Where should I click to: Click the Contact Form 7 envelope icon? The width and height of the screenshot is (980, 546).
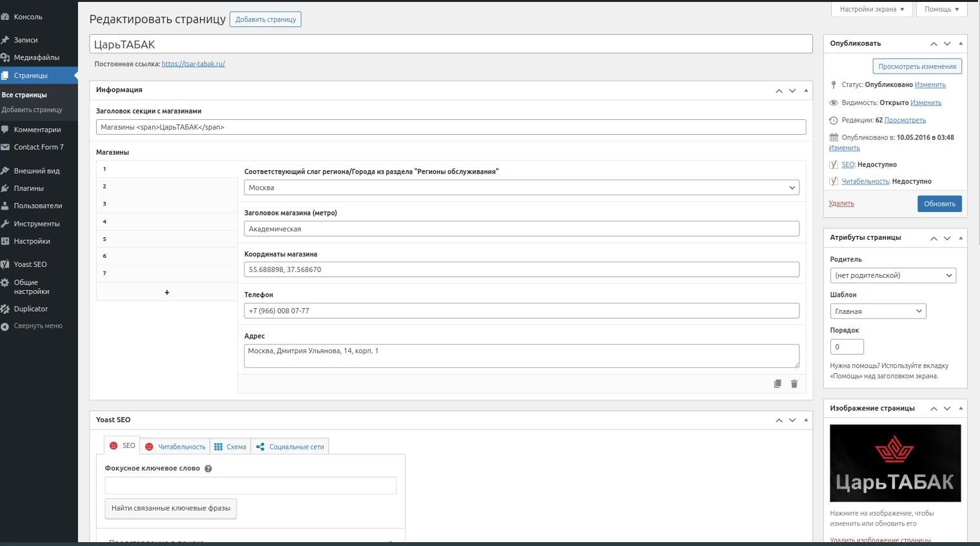point(5,147)
